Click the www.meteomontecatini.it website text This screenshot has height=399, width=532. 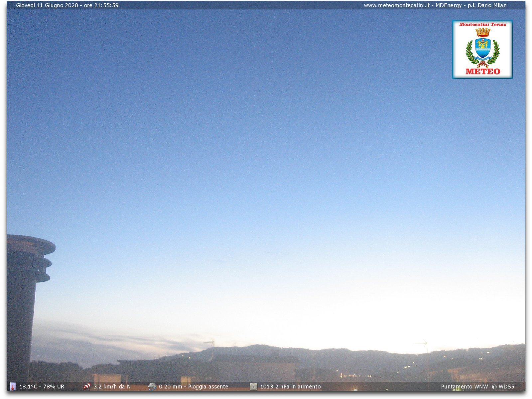[397, 5]
